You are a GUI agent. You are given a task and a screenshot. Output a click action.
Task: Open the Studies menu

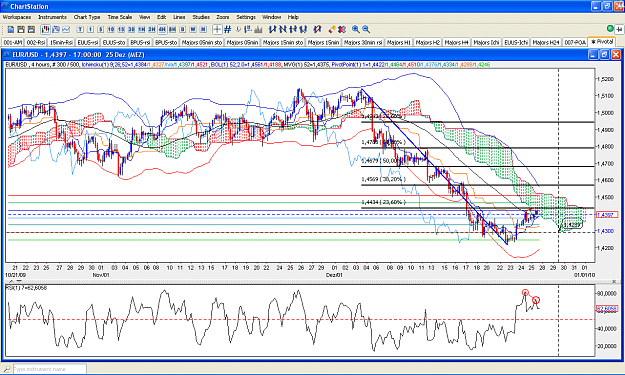pyautogui.click(x=201, y=17)
